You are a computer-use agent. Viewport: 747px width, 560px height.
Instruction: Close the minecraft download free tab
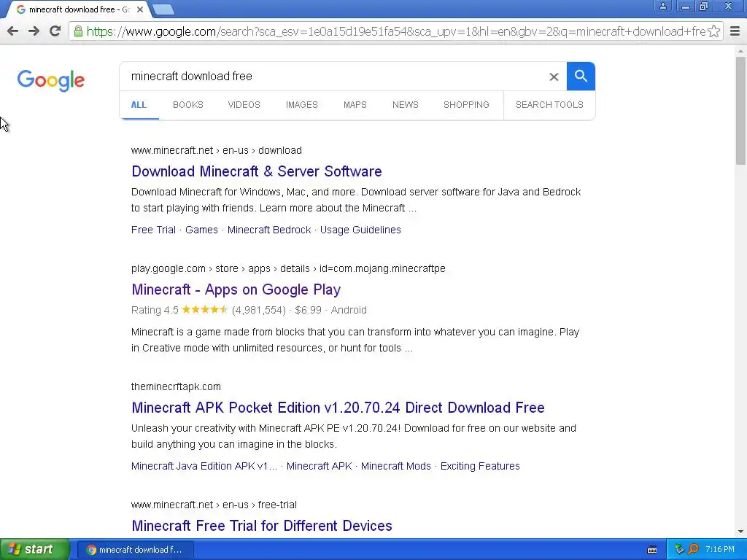140,9
